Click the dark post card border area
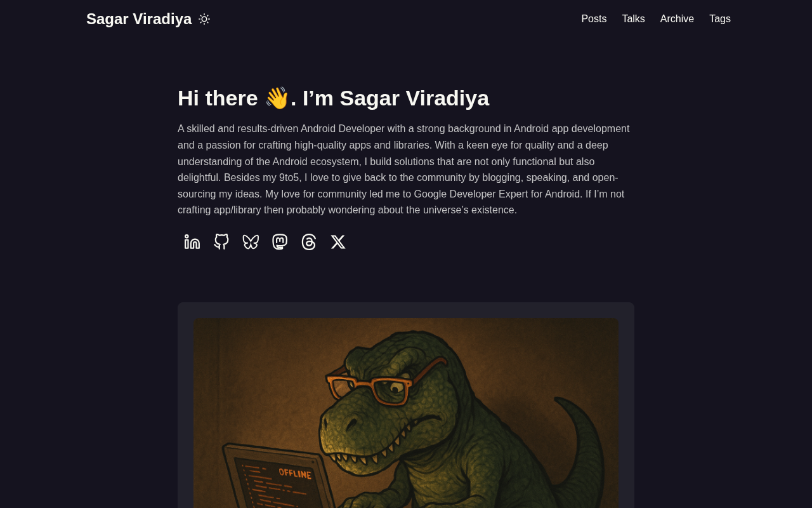 coord(185,406)
